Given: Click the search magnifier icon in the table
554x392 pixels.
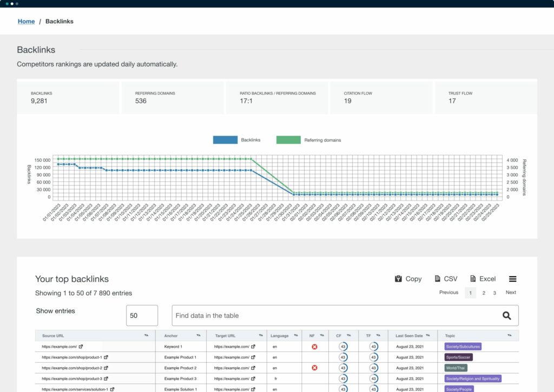Looking at the screenshot, I should coord(507,315).
